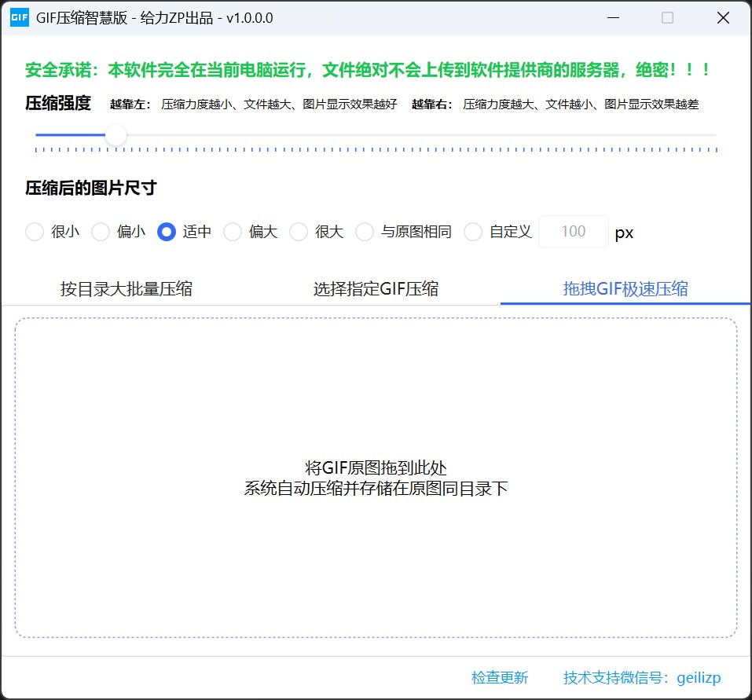Select the 拖拽GIF极速压缩 tab
The height and width of the screenshot is (700, 752).
point(625,288)
